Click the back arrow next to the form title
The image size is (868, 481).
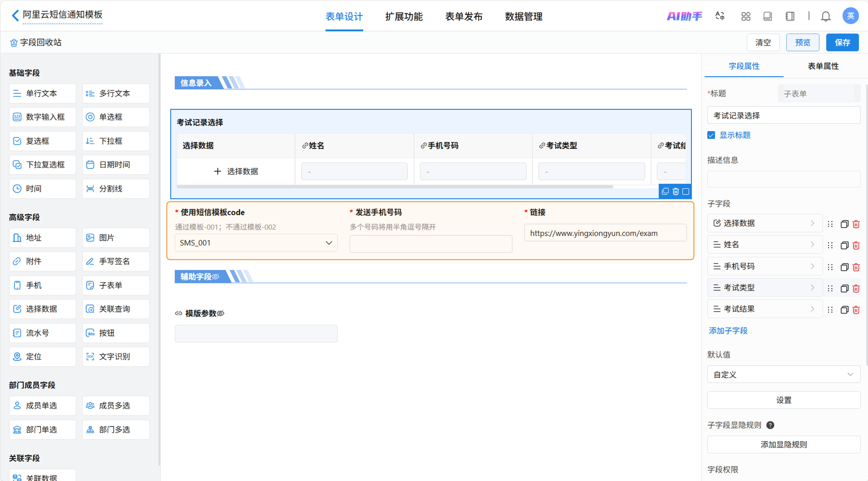[x=15, y=15]
